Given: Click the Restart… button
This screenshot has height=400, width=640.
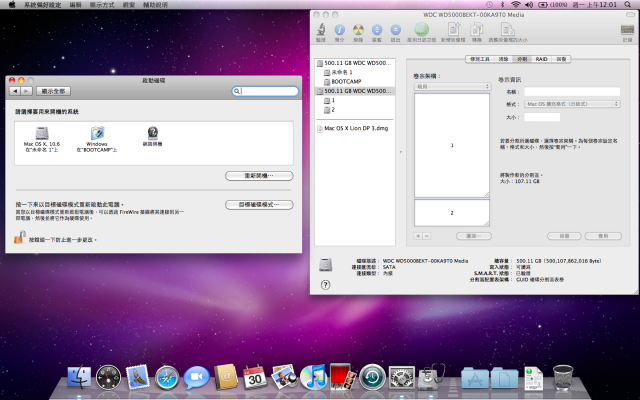Looking at the screenshot, I should 259,176.
